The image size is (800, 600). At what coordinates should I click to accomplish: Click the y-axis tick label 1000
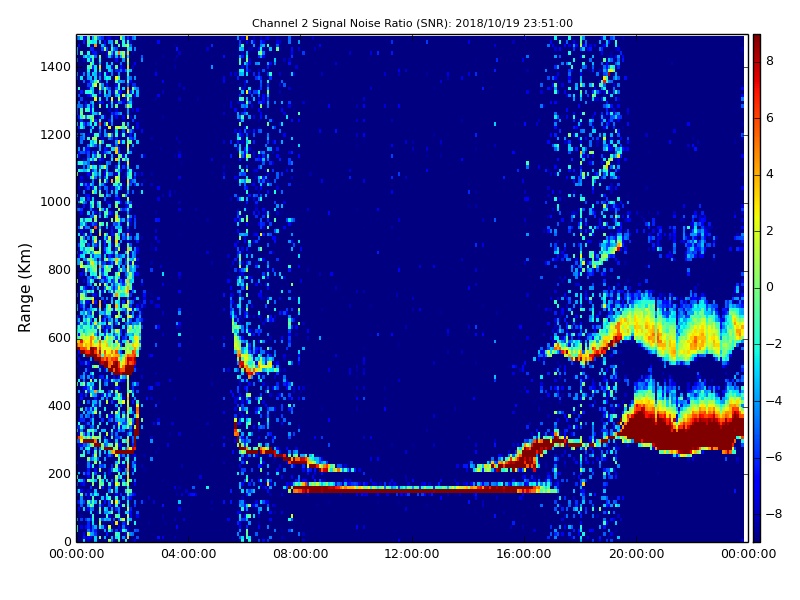55,202
